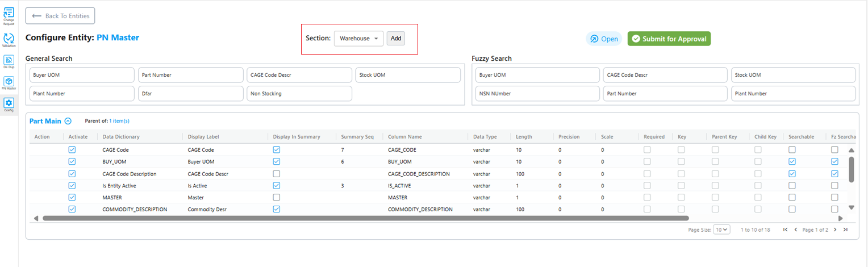Toggle Display In Summary for CAGE Code Description
This screenshot has width=868, height=267.
click(277, 173)
